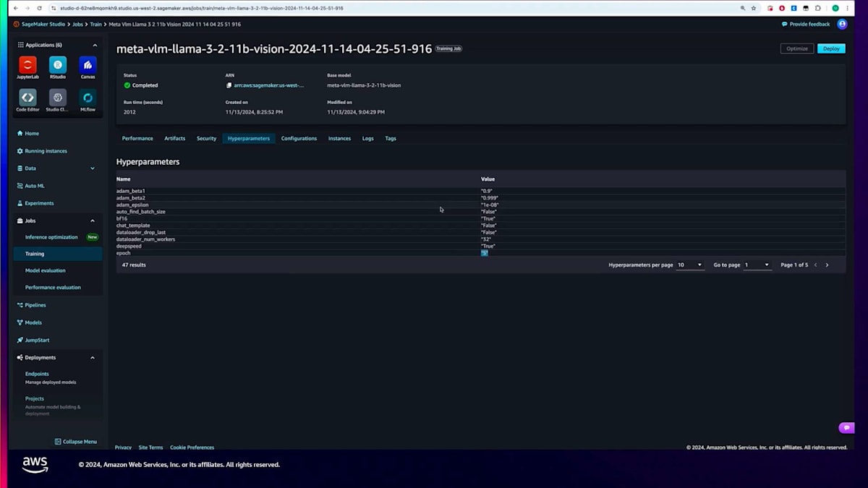Click the browser zoom magnifier icon
Image resolution: width=868 pixels, height=488 pixels.
(x=743, y=8)
